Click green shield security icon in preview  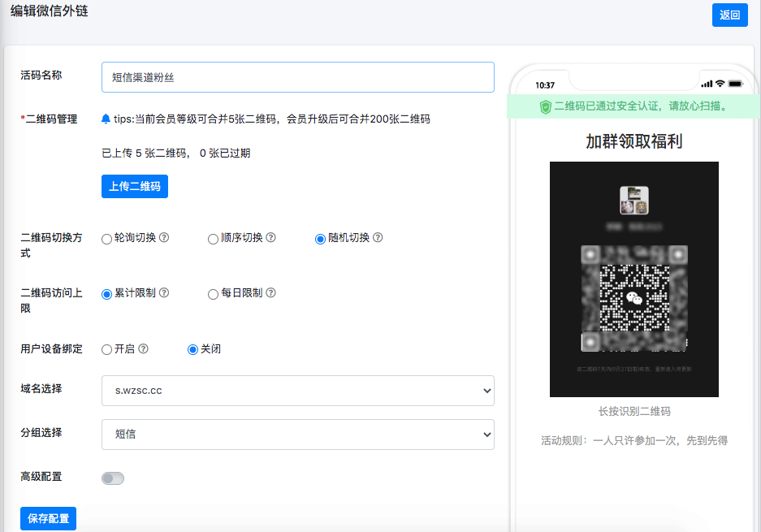pyautogui.click(x=545, y=106)
